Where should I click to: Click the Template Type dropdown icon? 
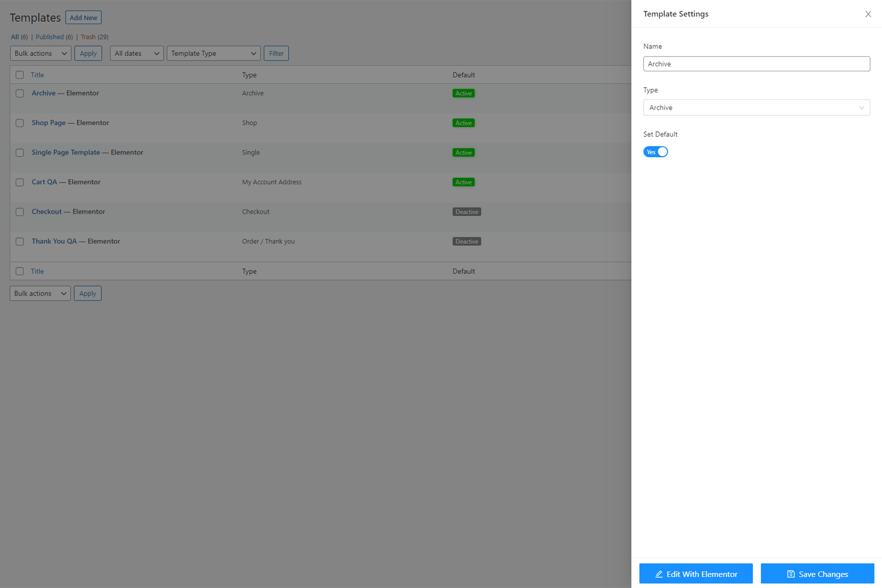point(253,53)
